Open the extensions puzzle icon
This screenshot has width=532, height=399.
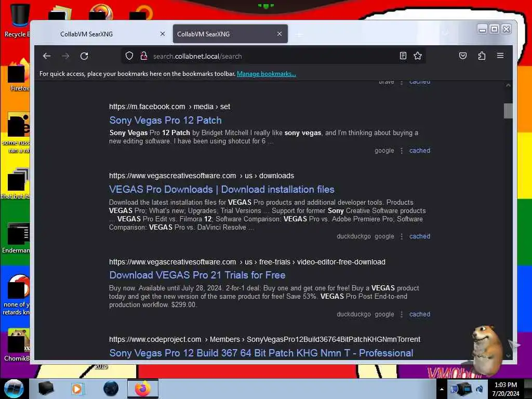482,56
